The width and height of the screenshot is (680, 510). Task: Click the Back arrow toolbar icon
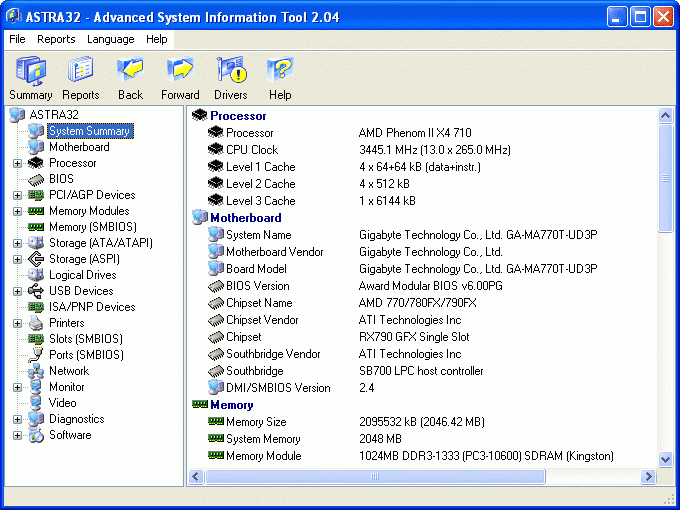coord(130,71)
